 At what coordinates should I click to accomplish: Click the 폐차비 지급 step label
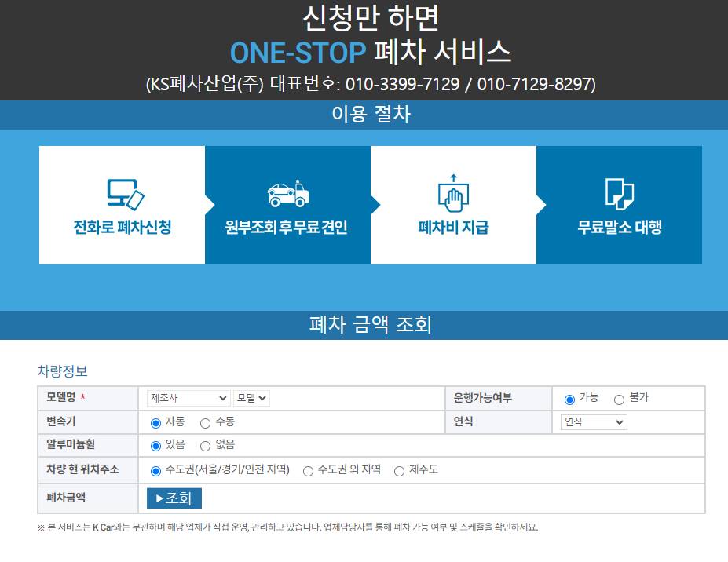(454, 227)
